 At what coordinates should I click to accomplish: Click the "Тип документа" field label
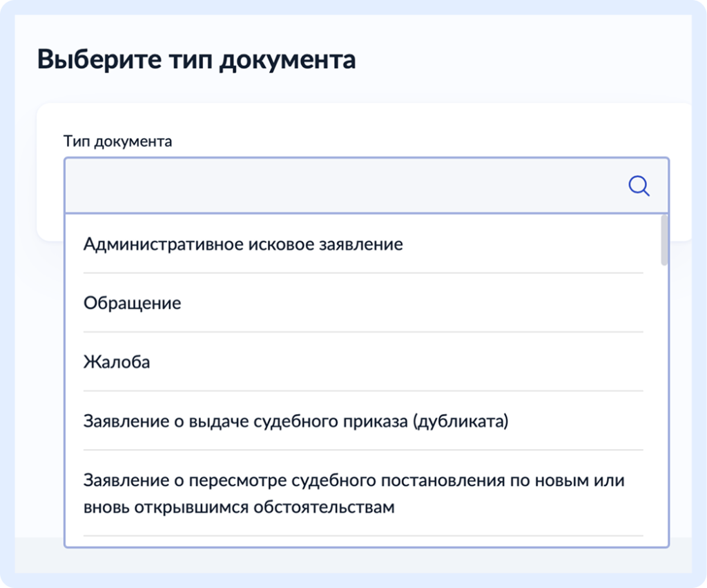(x=118, y=141)
